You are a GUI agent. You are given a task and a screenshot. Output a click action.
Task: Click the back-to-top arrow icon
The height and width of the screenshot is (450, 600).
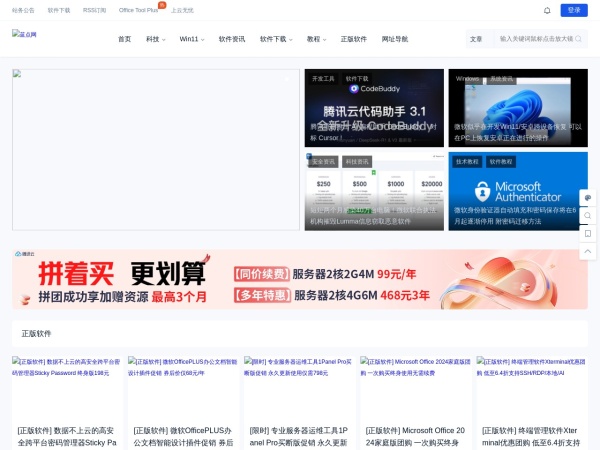point(588,251)
